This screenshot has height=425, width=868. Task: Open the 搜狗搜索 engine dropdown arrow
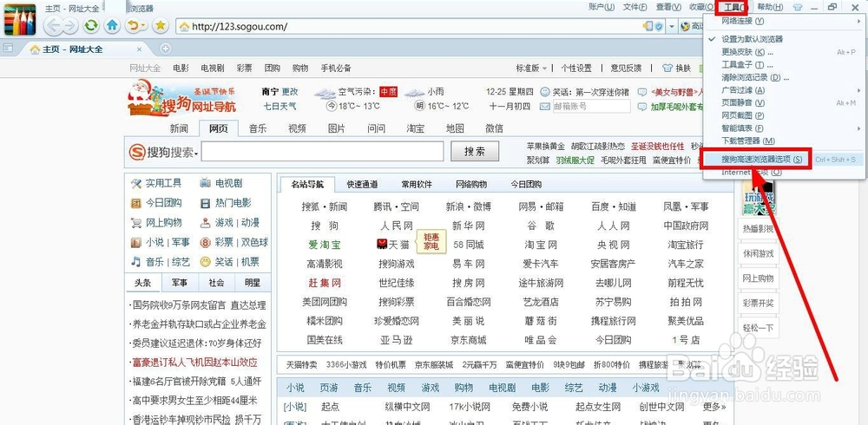(x=196, y=154)
